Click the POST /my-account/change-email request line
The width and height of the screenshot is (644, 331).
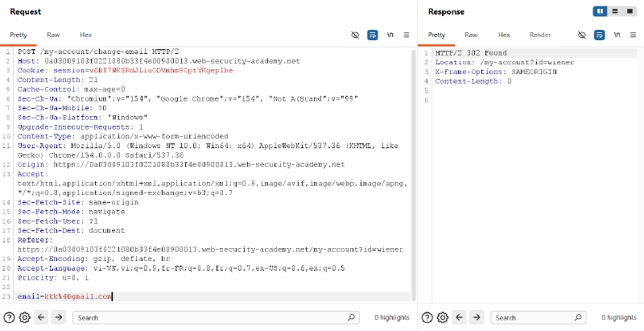click(x=98, y=52)
